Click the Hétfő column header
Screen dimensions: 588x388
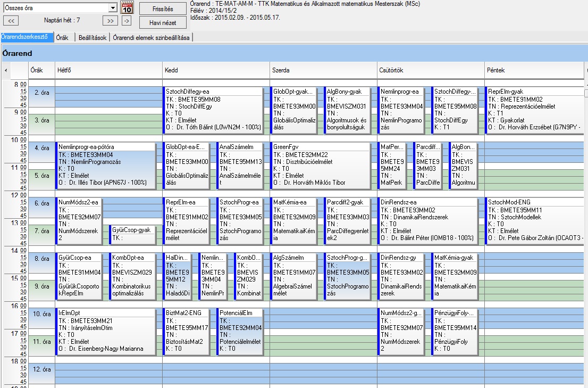(109, 70)
